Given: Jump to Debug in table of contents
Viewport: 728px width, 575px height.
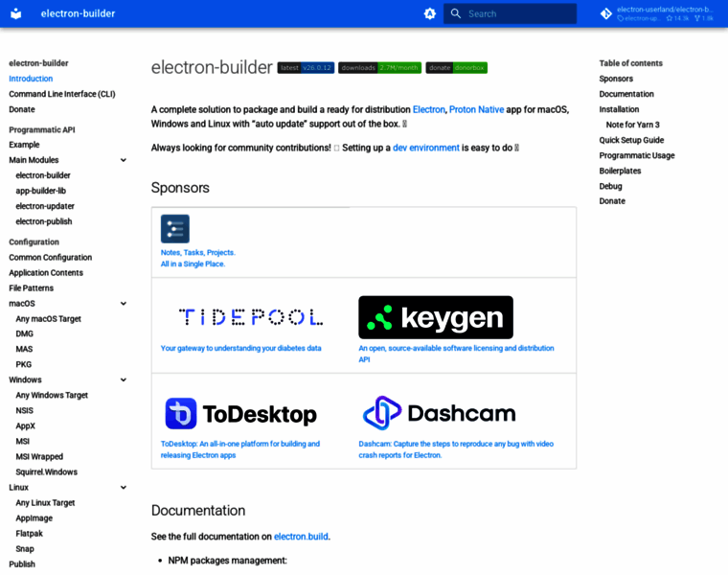Looking at the screenshot, I should tap(610, 186).
